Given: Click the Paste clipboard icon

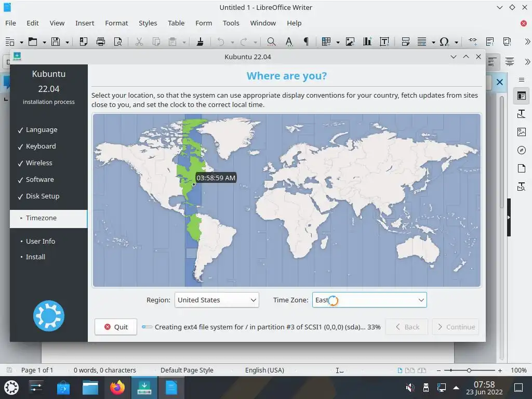Looking at the screenshot, I should (x=172, y=42).
